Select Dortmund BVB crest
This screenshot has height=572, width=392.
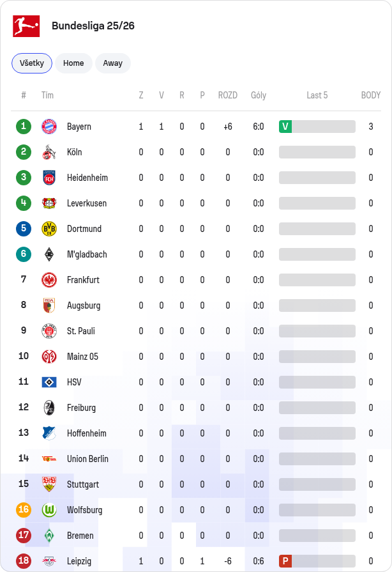[x=49, y=229]
